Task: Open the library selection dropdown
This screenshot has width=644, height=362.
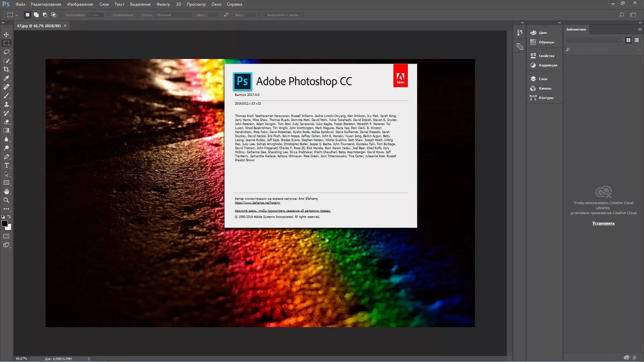Action: (594, 40)
